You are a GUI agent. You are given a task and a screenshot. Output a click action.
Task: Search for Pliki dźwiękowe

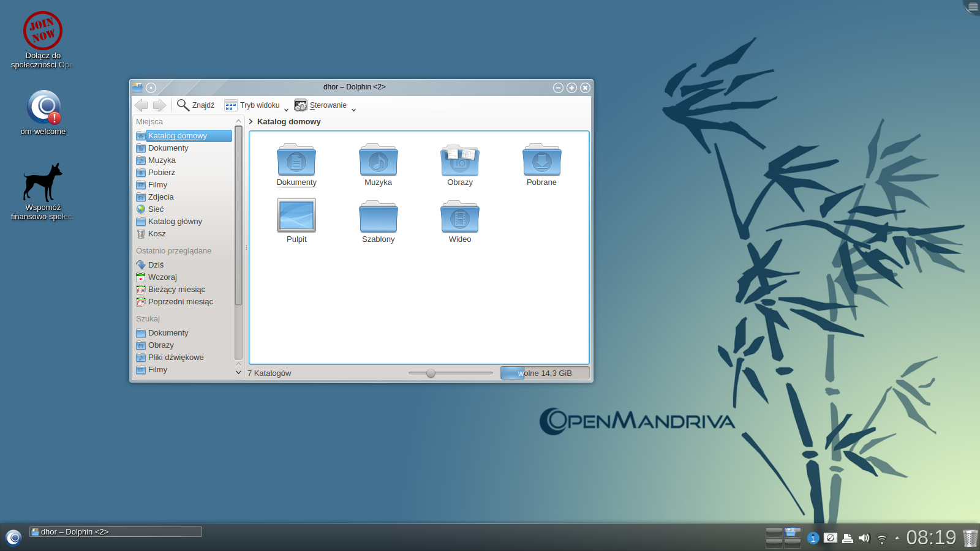pyautogui.click(x=184, y=358)
